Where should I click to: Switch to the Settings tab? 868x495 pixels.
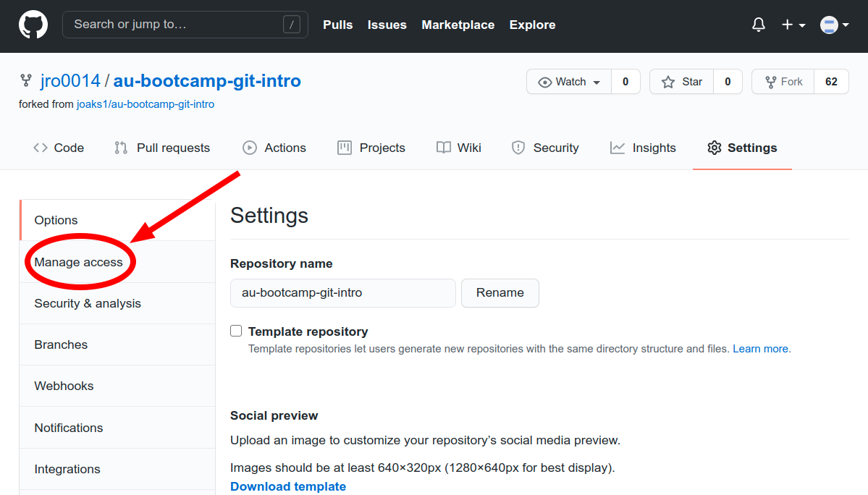(742, 148)
